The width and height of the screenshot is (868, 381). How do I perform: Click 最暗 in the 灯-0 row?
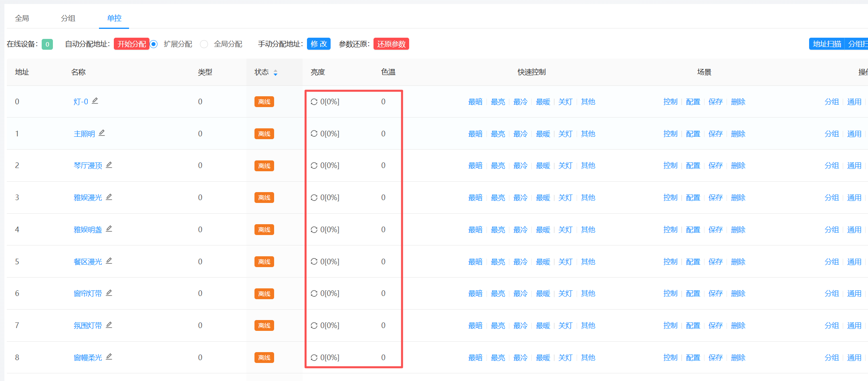coord(475,102)
